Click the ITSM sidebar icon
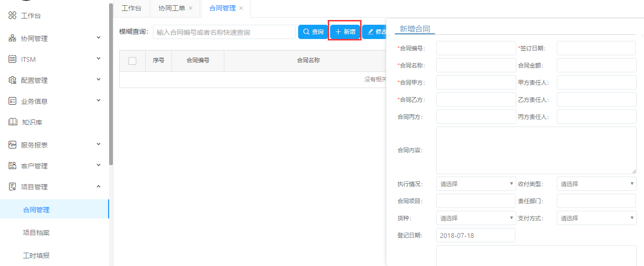The width and height of the screenshot is (644, 266). (12, 59)
